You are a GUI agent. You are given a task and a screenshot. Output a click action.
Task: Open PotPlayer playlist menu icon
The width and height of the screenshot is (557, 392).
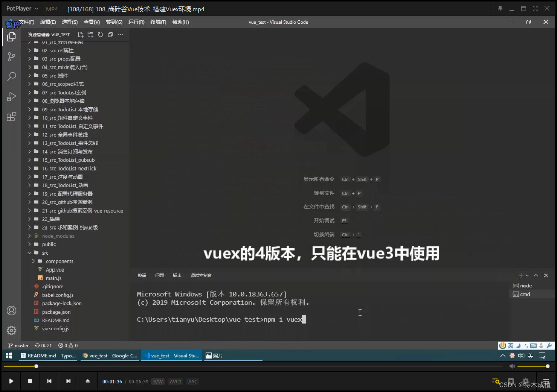(546, 381)
